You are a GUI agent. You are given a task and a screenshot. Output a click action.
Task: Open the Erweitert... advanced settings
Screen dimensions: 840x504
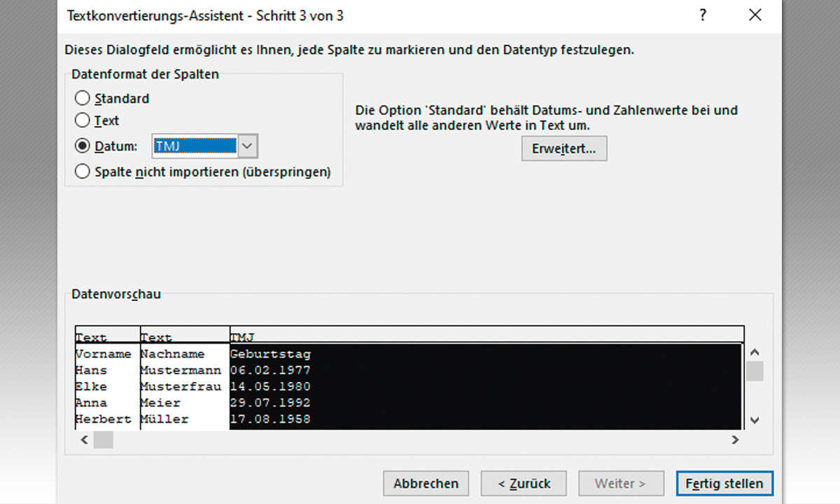(564, 148)
